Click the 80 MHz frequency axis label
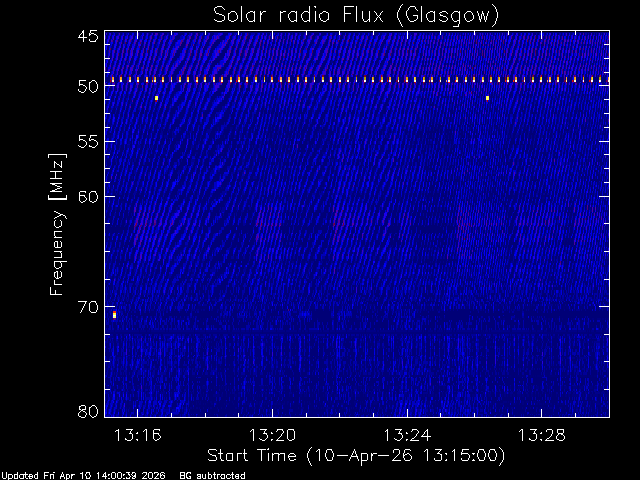This screenshot has height=480, width=640. click(88, 411)
